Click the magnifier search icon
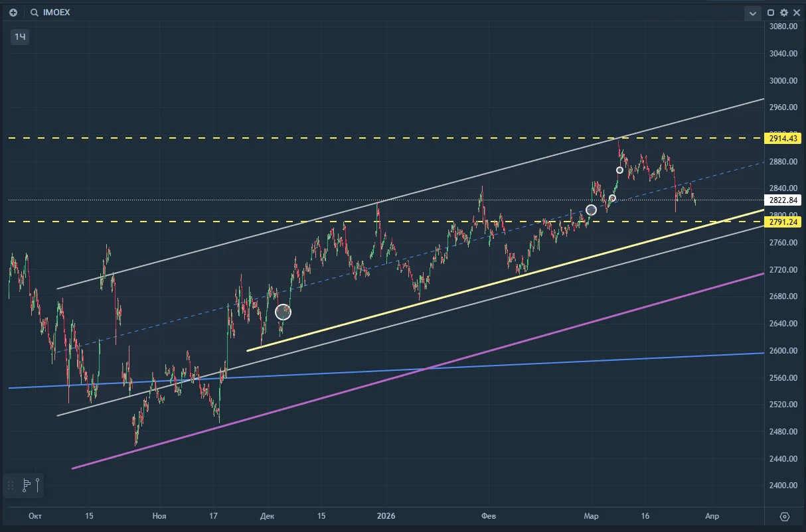 click(34, 13)
